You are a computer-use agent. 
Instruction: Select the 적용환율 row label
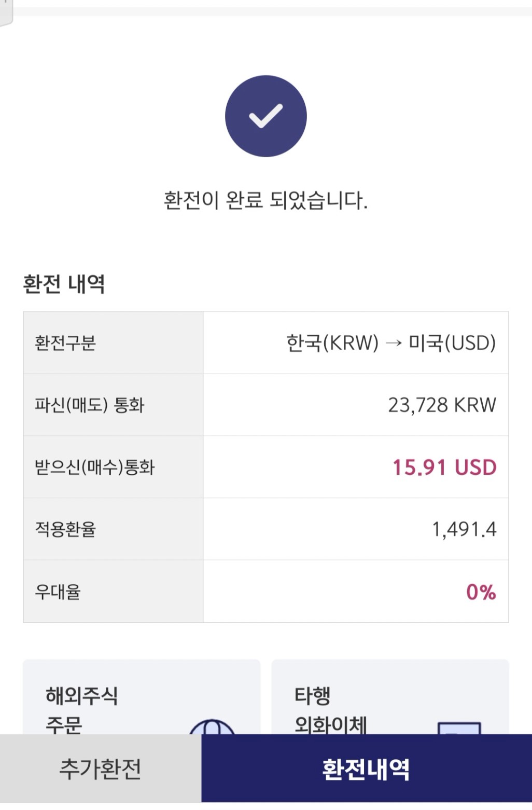click(x=65, y=529)
